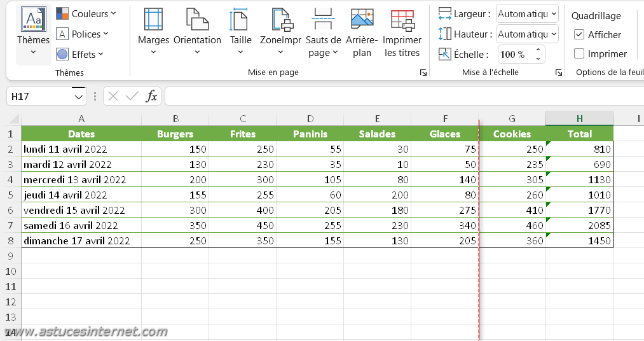Choose the Taille paper size icon
644x341 pixels.
pos(240,19)
